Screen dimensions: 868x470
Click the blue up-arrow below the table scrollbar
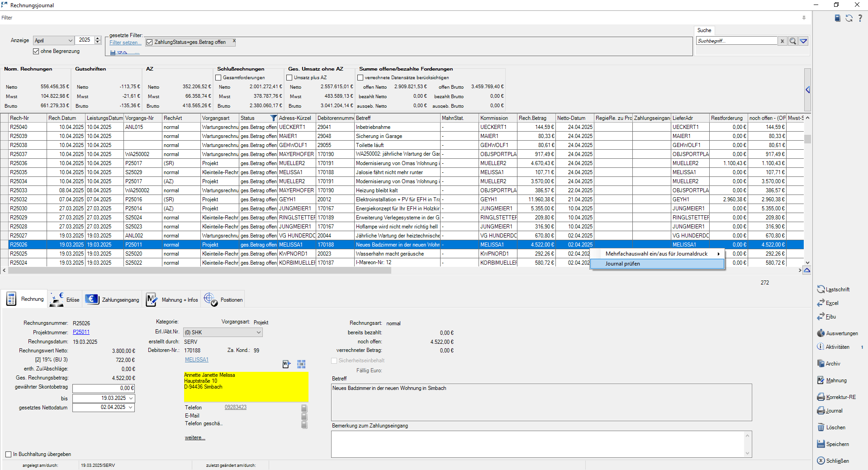coord(807,271)
